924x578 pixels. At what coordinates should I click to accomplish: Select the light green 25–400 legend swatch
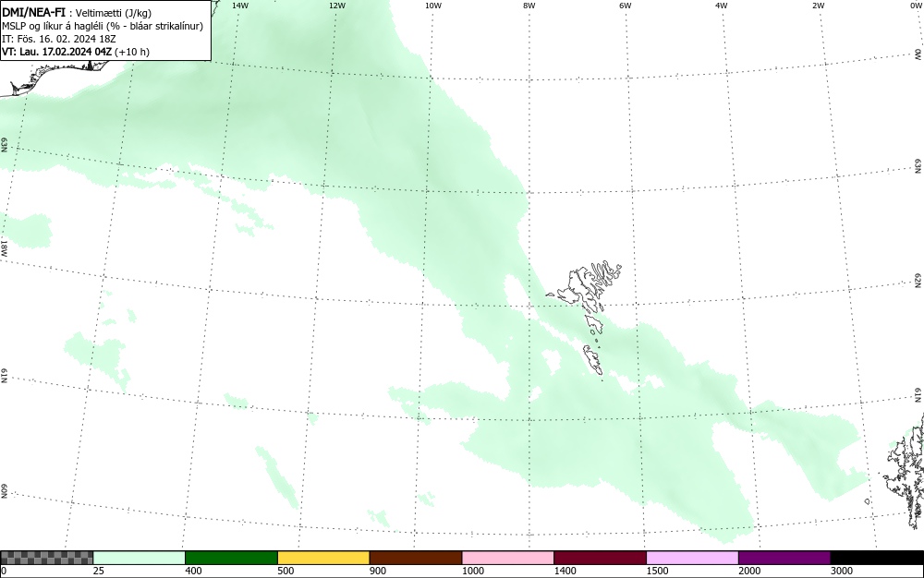[x=140, y=558]
